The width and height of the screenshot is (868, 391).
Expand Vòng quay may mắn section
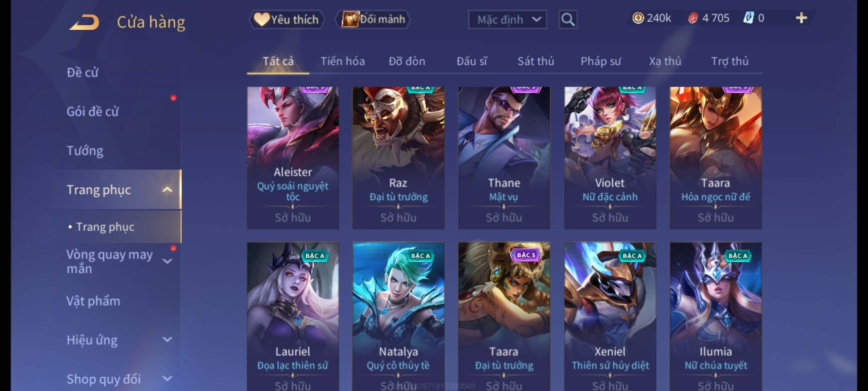[167, 261]
